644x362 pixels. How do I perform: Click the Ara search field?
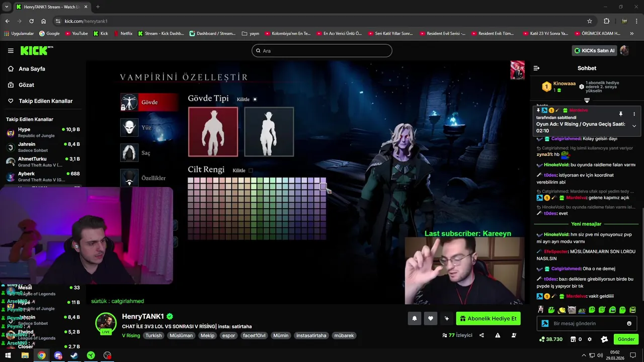tap(322, 51)
